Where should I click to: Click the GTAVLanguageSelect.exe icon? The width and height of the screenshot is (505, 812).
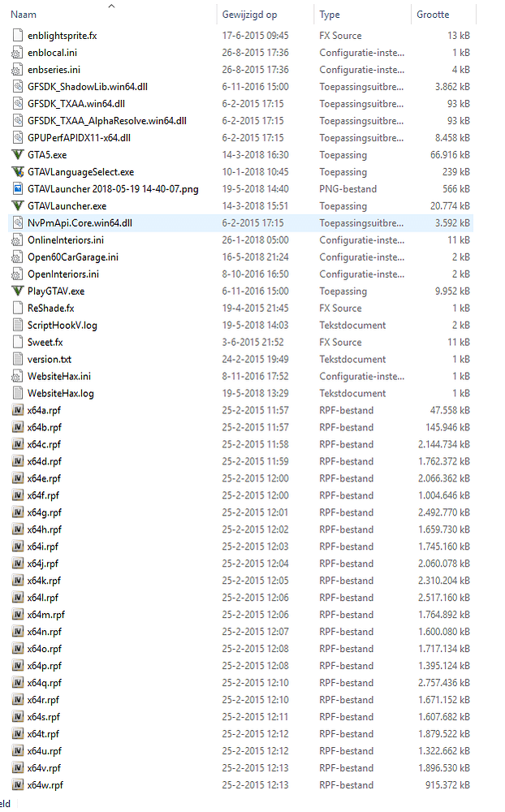(18, 172)
